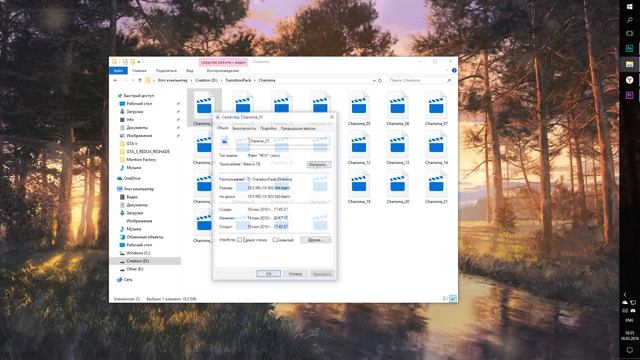
Task: Confirm Properties dialog with OK
Action: [269, 274]
